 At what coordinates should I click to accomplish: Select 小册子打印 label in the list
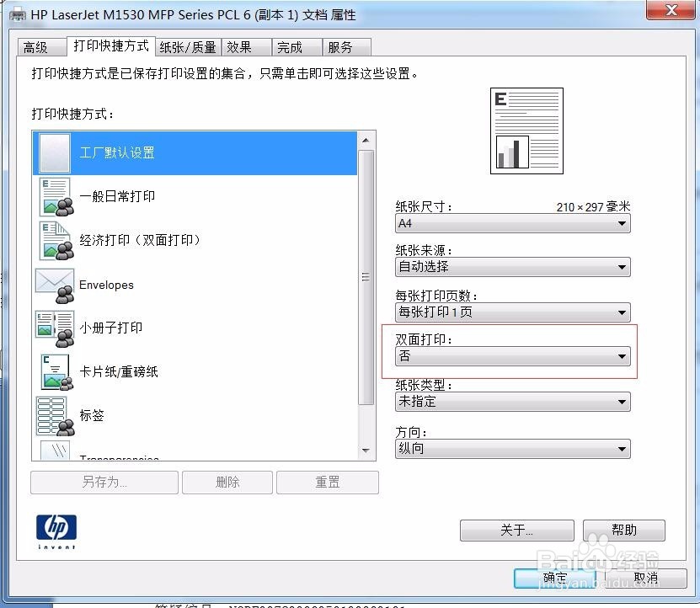click(x=110, y=328)
